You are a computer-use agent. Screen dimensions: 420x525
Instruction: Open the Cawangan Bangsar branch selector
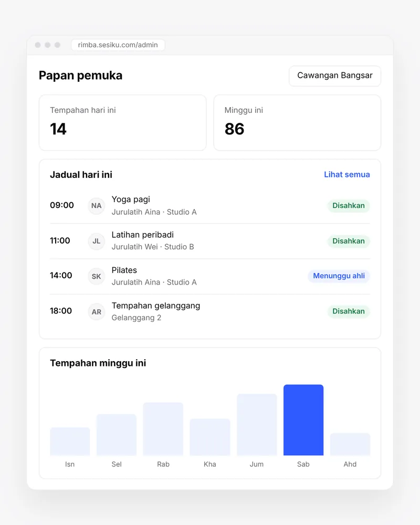[334, 76]
